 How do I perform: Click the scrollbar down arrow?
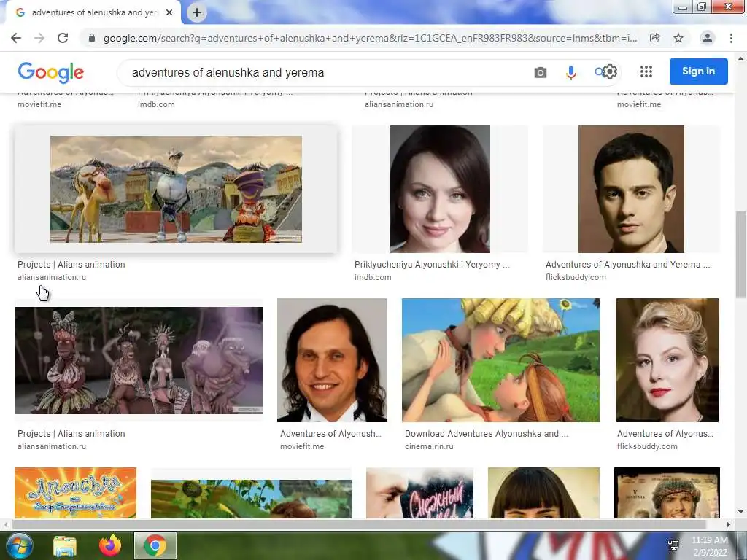click(740, 513)
